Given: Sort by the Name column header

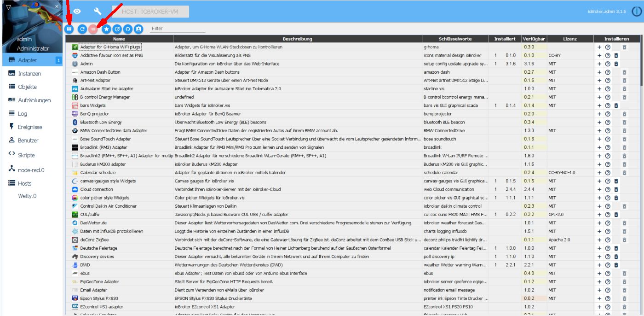Looking at the screenshot, I should tap(119, 39).
